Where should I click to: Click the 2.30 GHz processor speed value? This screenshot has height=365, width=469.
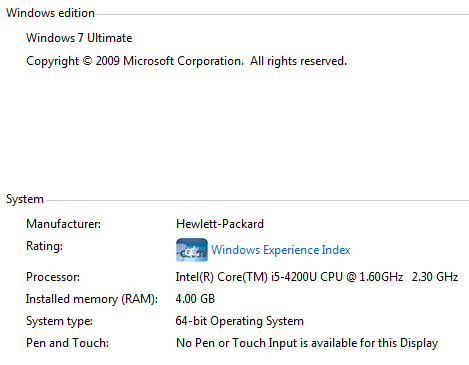[435, 277]
